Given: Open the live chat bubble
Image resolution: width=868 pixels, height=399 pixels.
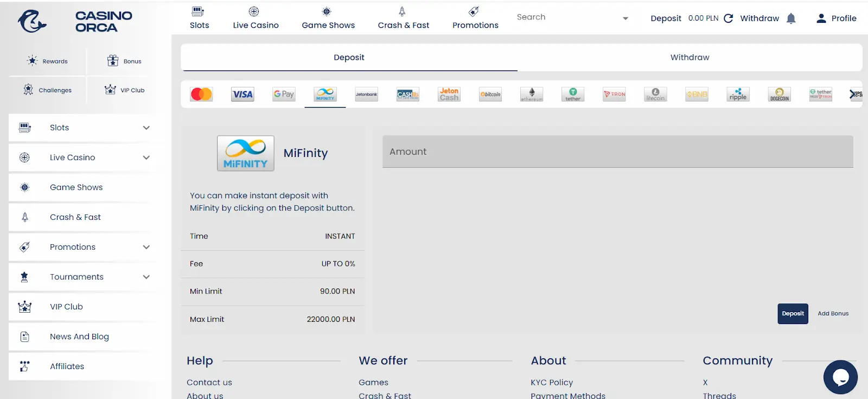Looking at the screenshot, I should pyautogui.click(x=840, y=377).
